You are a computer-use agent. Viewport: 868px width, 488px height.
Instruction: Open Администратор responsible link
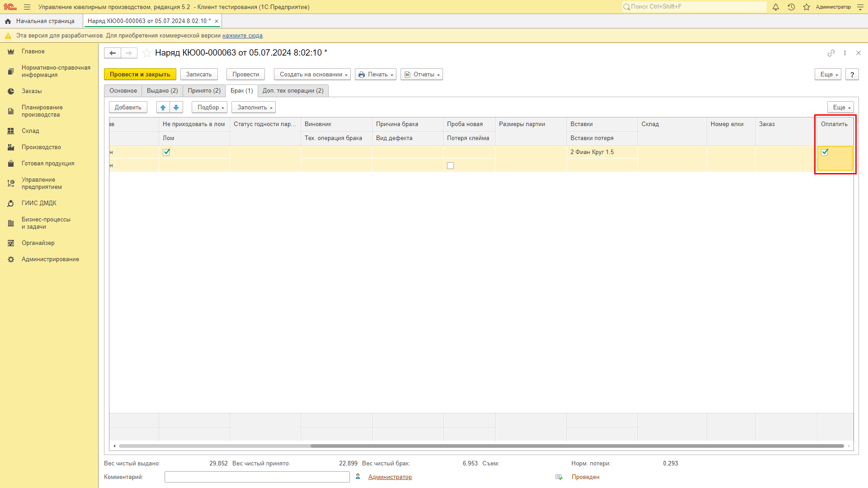[x=390, y=477]
